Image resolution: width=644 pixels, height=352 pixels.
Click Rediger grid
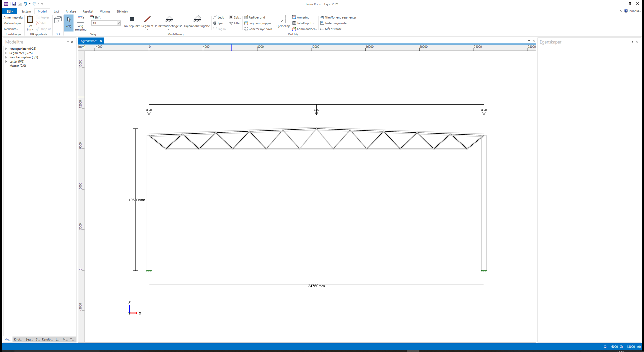point(254,17)
